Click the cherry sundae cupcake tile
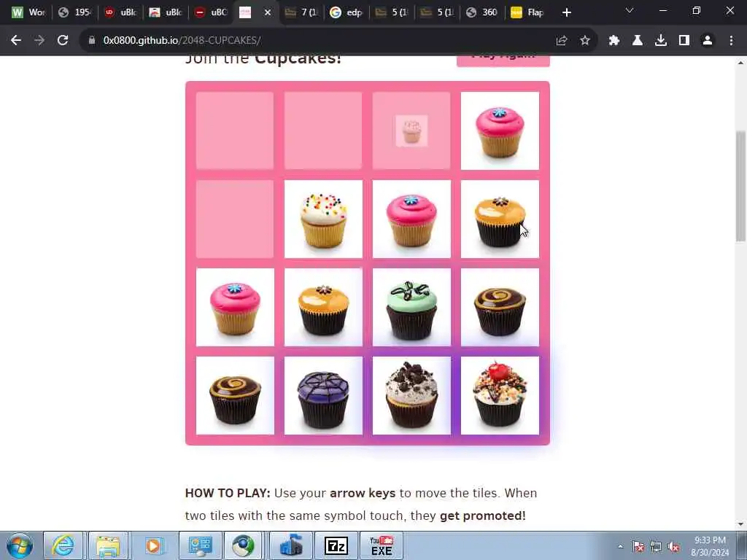This screenshot has height=560, width=747. (x=500, y=396)
